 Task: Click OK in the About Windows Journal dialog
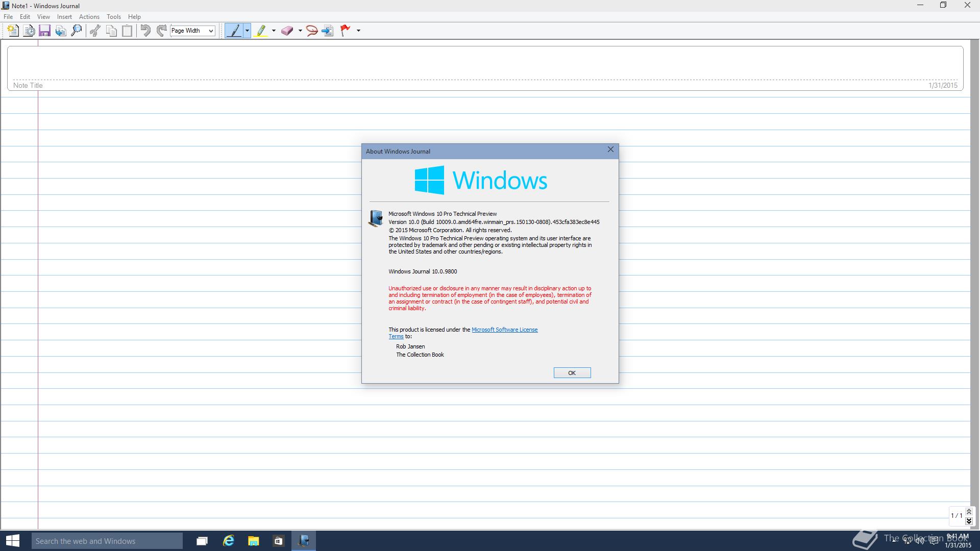[572, 373]
